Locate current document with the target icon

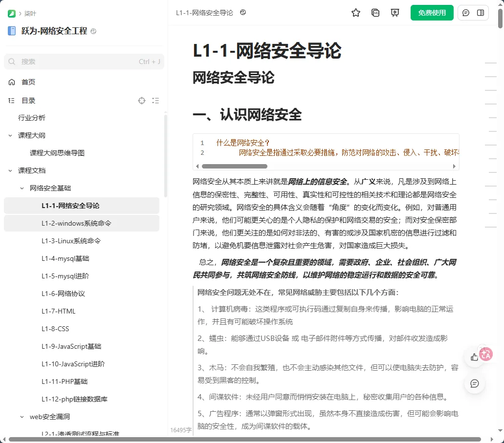tap(142, 101)
